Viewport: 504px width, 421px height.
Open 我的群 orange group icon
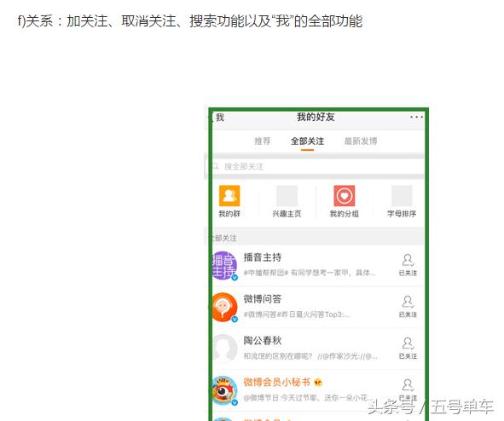(x=229, y=195)
